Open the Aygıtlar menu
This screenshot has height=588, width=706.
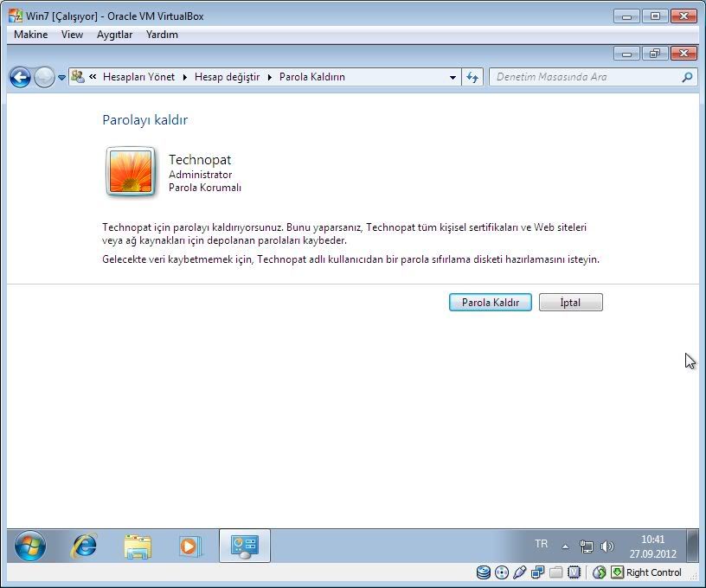tap(114, 35)
